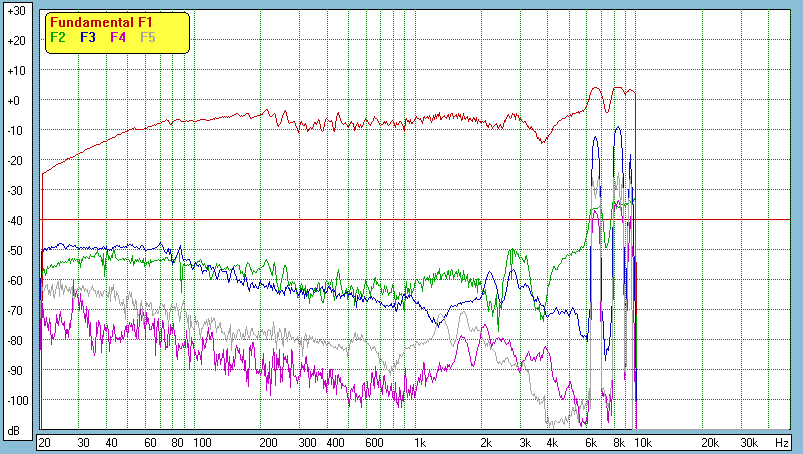Click the +30 label on dB axis

(15, 11)
